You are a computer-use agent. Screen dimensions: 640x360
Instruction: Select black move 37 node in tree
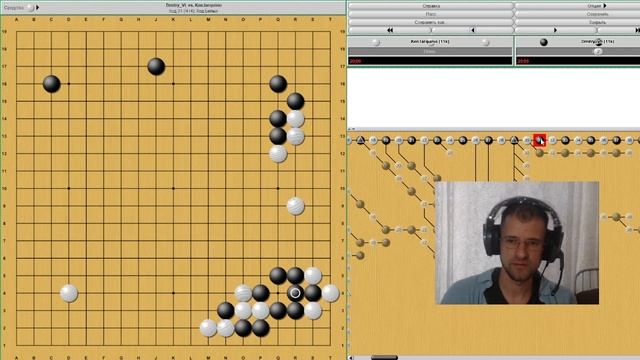pos(616,140)
